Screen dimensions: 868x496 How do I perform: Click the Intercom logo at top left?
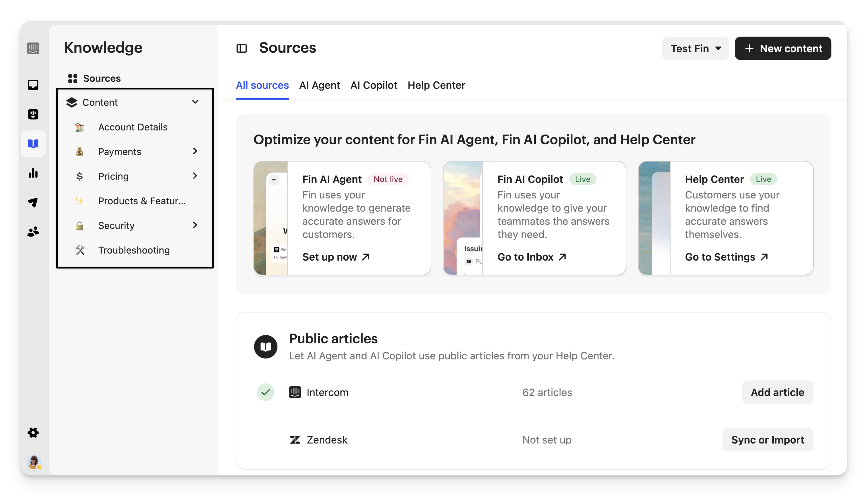[33, 48]
